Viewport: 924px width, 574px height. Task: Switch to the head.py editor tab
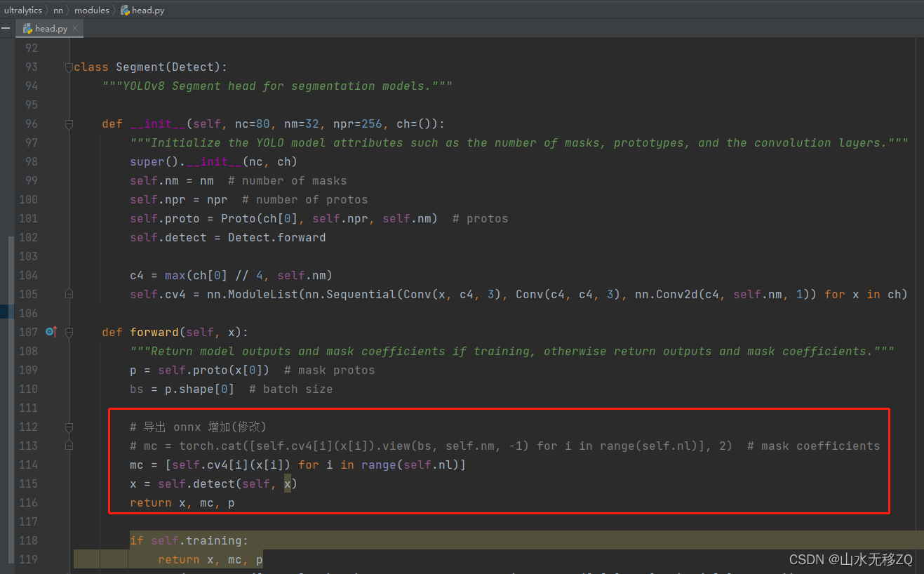click(51, 28)
